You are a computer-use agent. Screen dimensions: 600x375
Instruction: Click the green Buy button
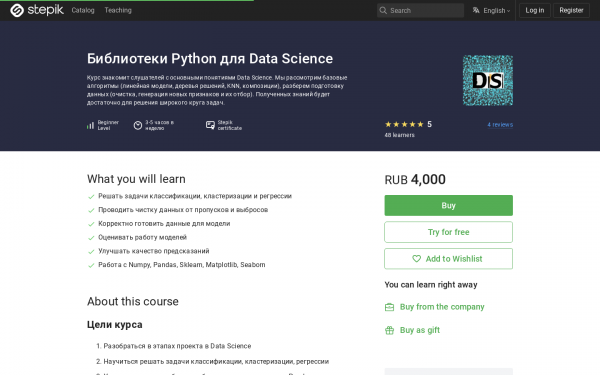[x=448, y=205]
